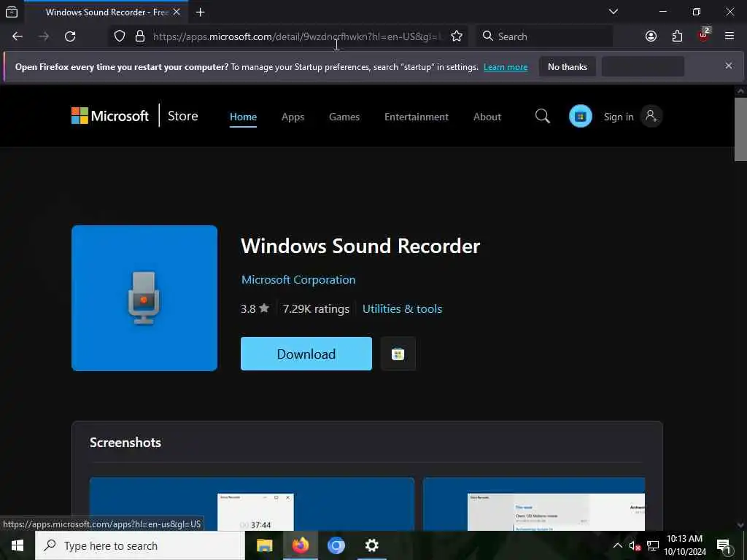747x560 pixels.
Task: Open File Explorer from the taskbar
Action: point(264,545)
